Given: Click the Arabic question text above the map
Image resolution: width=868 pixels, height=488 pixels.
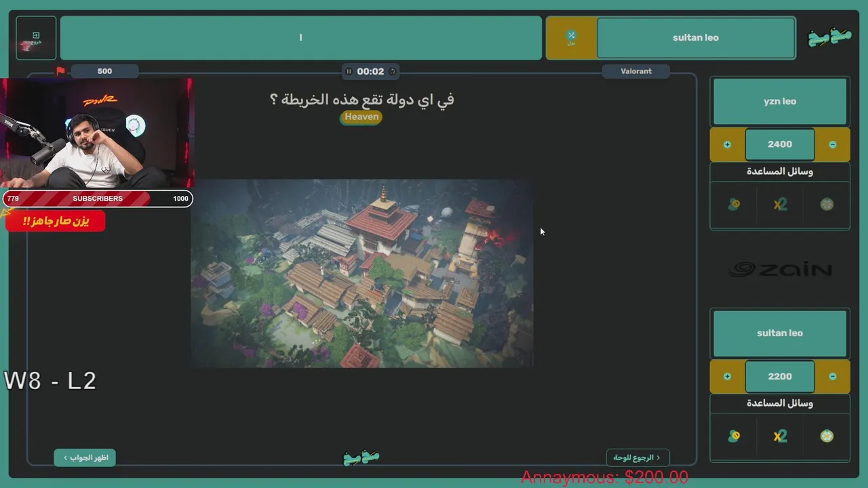Looking at the screenshot, I should tap(361, 99).
